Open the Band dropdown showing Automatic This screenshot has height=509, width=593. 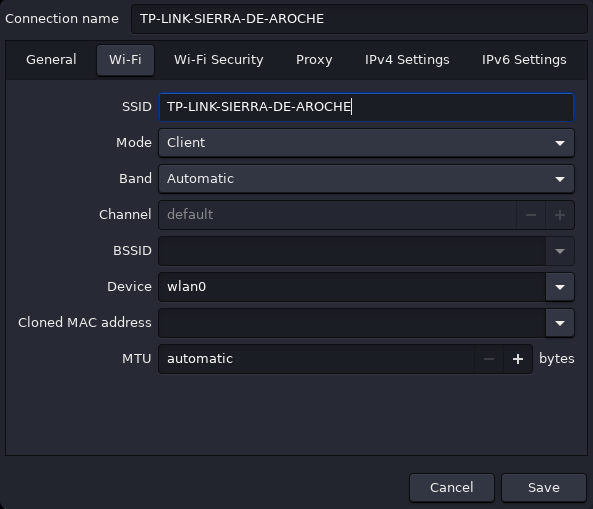(366, 179)
